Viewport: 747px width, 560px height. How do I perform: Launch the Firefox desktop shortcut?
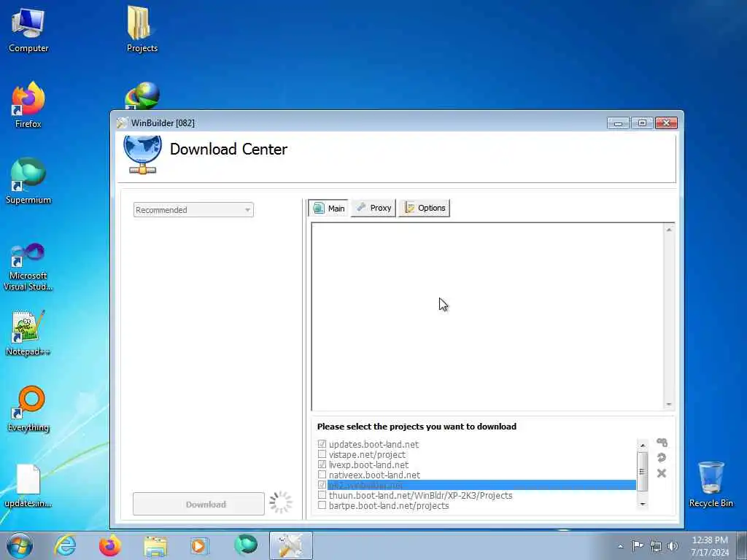point(28,105)
